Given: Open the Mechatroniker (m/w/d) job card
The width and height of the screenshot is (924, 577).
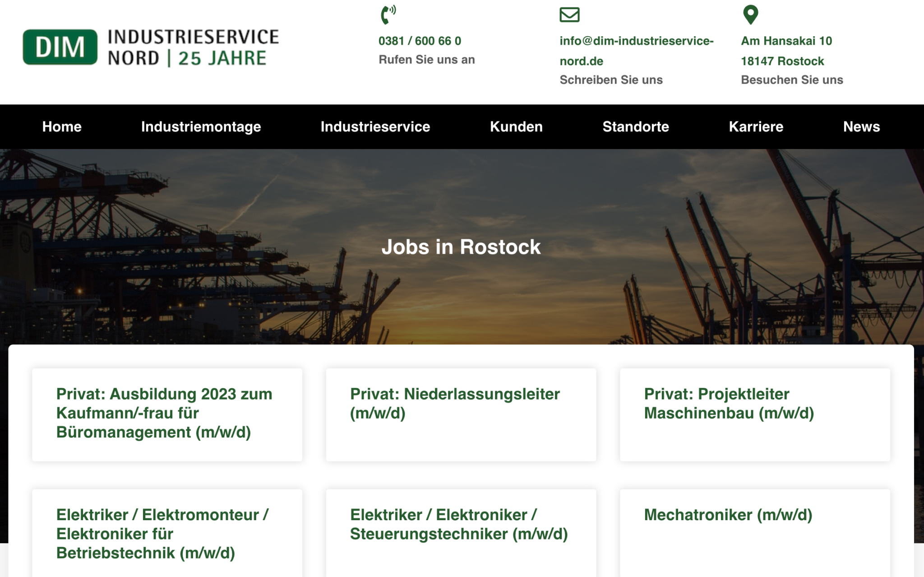Looking at the screenshot, I should 728,515.
